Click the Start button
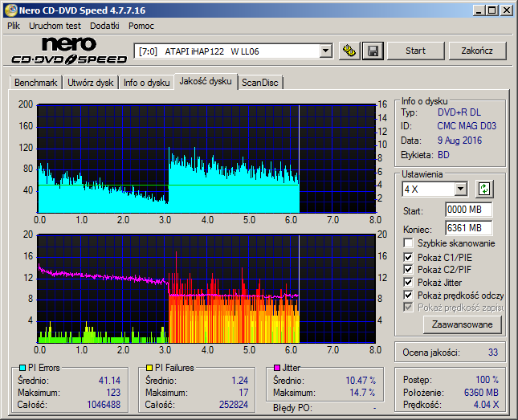 click(415, 51)
